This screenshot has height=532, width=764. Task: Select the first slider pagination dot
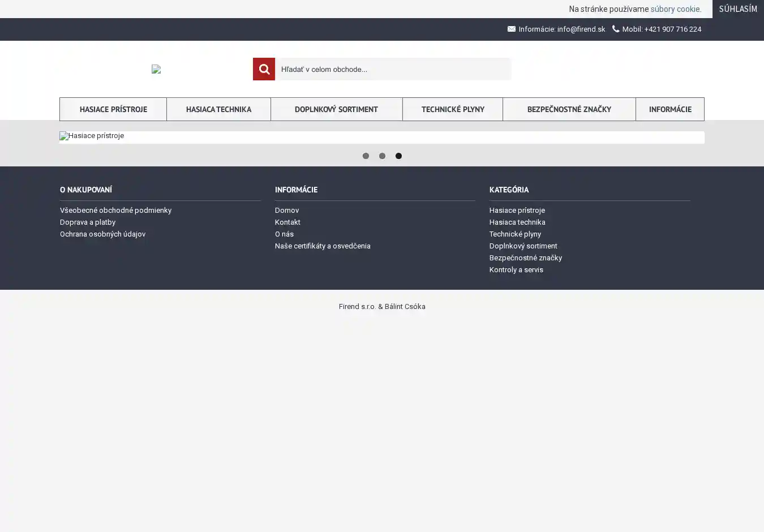click(x=366, y=156)
